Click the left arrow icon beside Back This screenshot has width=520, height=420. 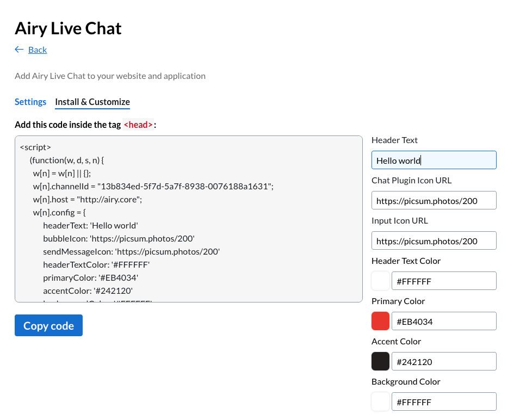19,50
